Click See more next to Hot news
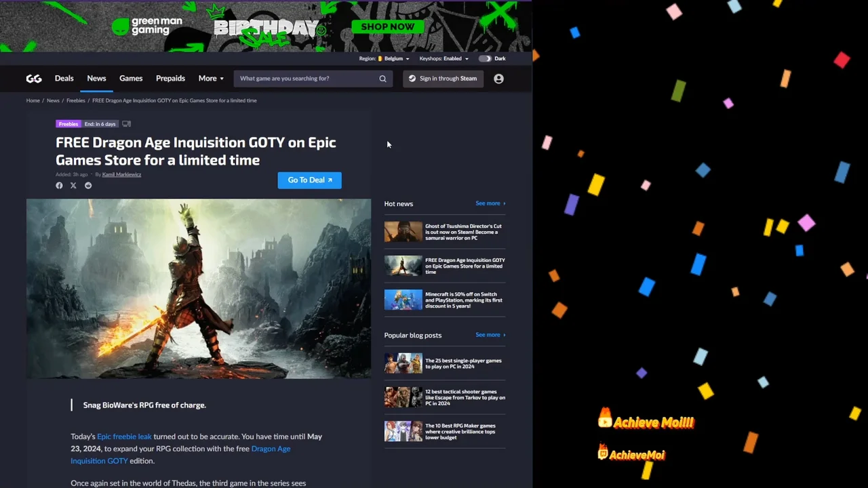This screenshot has height=488, width=868. coord(490,203)
